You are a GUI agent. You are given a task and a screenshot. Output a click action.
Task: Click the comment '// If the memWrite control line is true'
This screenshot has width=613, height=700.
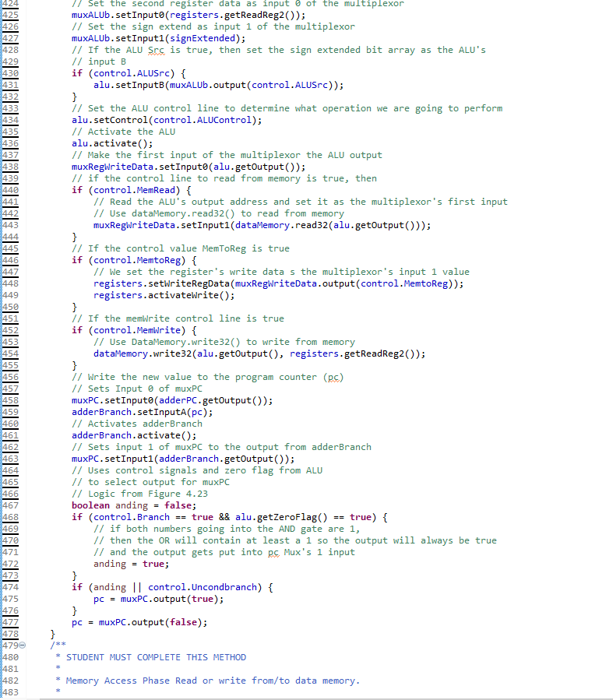pyautogui.click(x=178, y=318)
